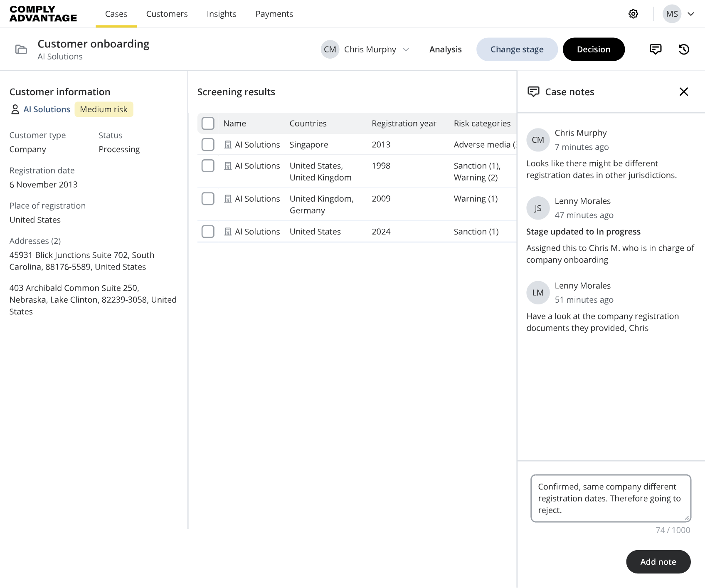Viewport: 705px width, 588px height.
Task: Click the Decision button
Action: coord(594,49)
